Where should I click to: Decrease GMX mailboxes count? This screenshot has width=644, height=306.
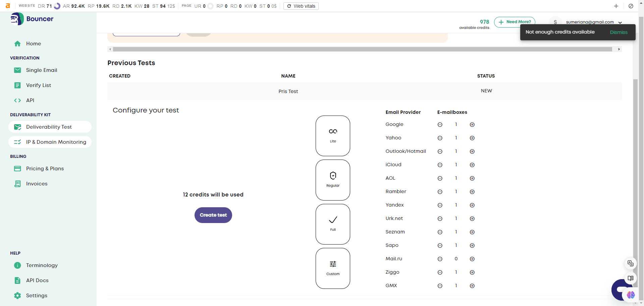click(440, 286)
